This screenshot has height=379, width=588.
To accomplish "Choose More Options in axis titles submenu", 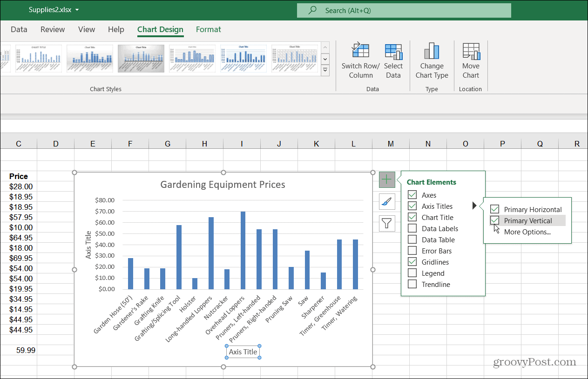I will 527,232.
